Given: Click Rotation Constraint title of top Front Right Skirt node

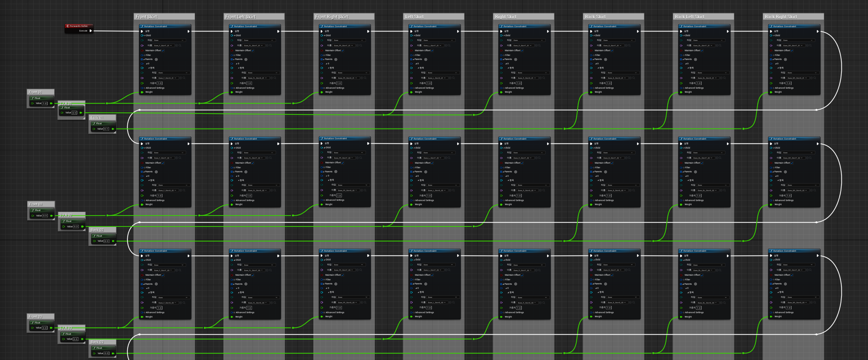Looking at the screenshot, I should pos(335,26).
